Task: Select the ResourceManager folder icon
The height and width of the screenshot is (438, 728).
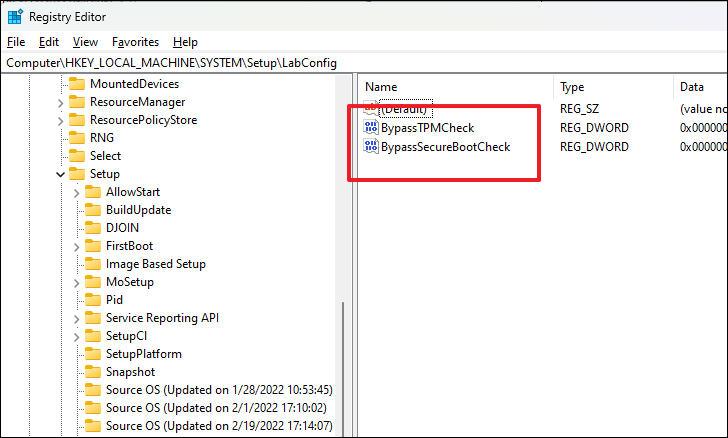Action: pyautogui.click(x=77, y=102)
